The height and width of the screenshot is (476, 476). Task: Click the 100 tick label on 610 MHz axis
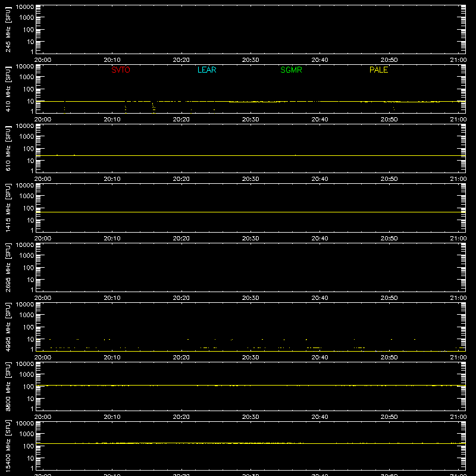coord(29,148)
